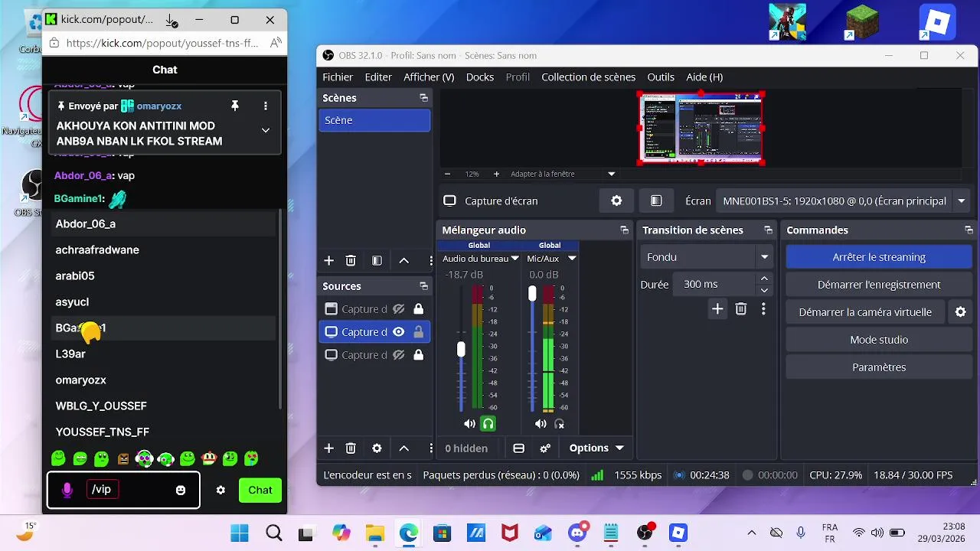Hide the highlighted Capture d source
Viewport: 980px width, 551px height.
pos(398,332)
